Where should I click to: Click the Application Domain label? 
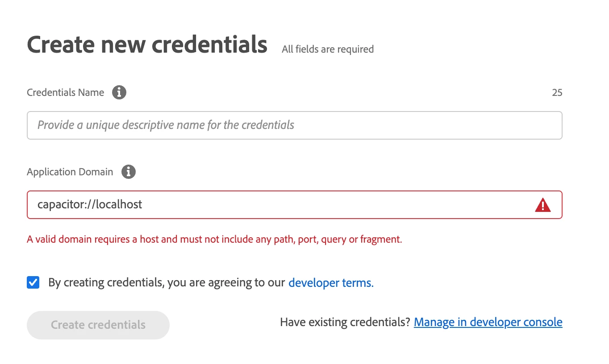pos(70,172)
